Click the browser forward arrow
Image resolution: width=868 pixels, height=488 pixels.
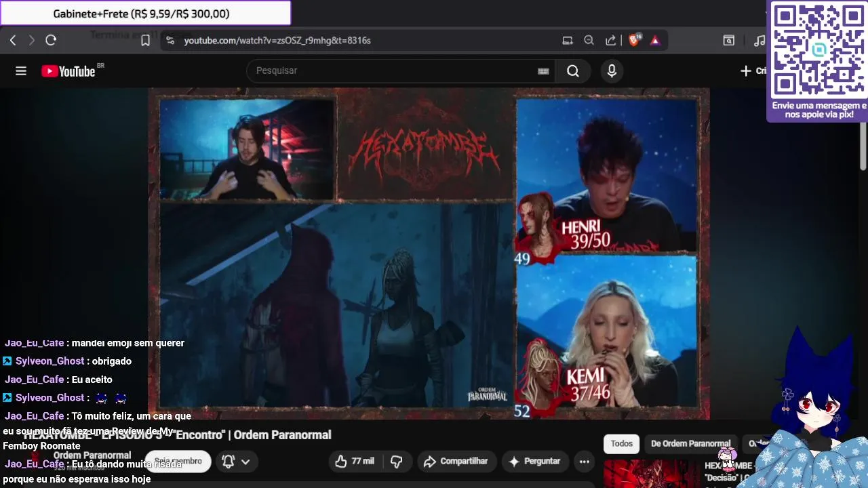click(x=31, y=41)
